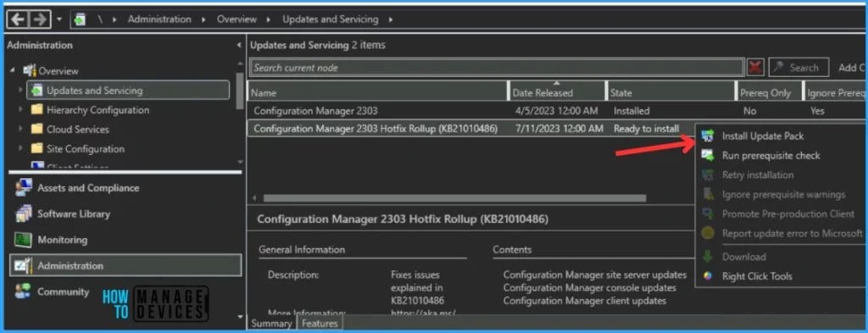The image size is (868, 333).
Task: Click the Install Update Pack icon
Action: (708, 136)
